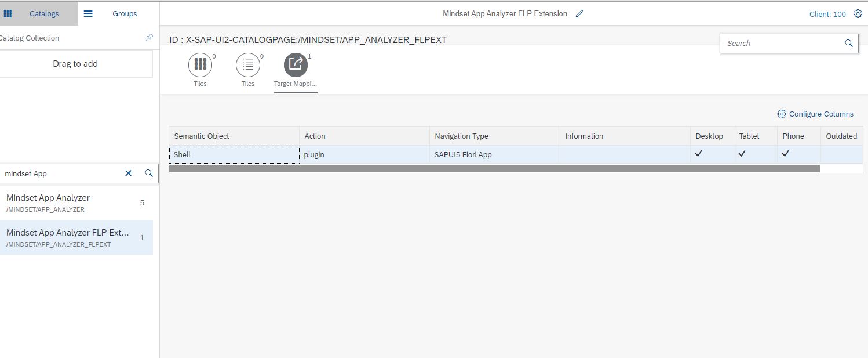Toggle Desktop support checkmark for Shell mapping

[x=698, y=154]
